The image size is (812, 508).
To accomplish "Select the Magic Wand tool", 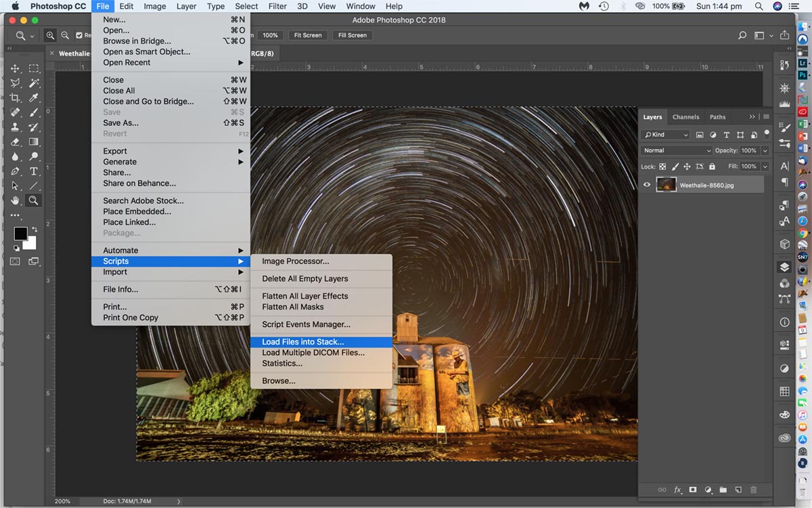I will (x=34, y=83).
